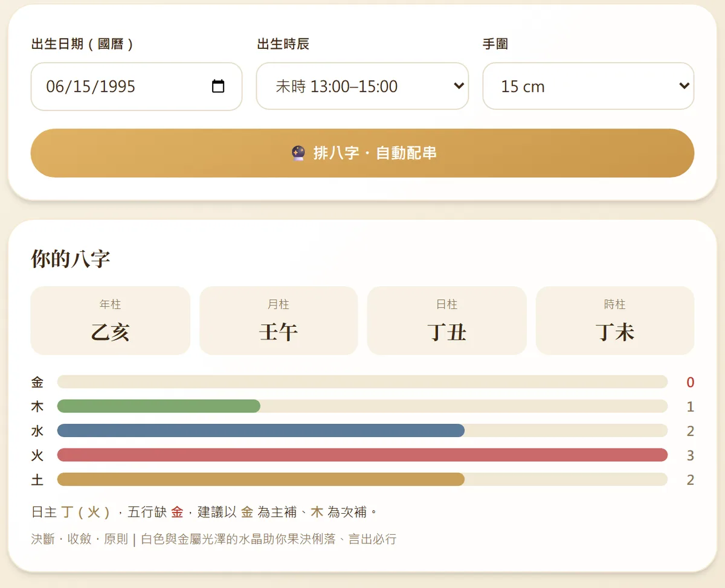The image size is (725, 588).
Task: Click the 排八字・自動配串 button
Action: coord(362,153)
